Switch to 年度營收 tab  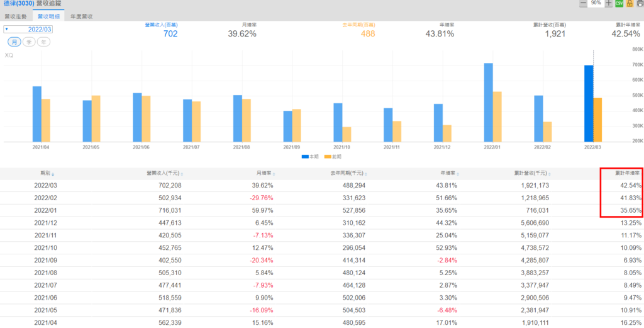(x=81, y=17)
